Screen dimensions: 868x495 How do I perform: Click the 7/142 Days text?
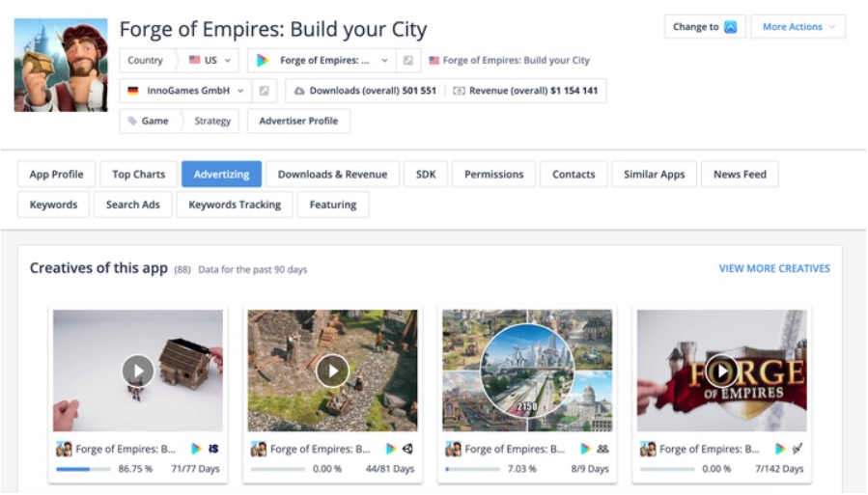[779, 469]
